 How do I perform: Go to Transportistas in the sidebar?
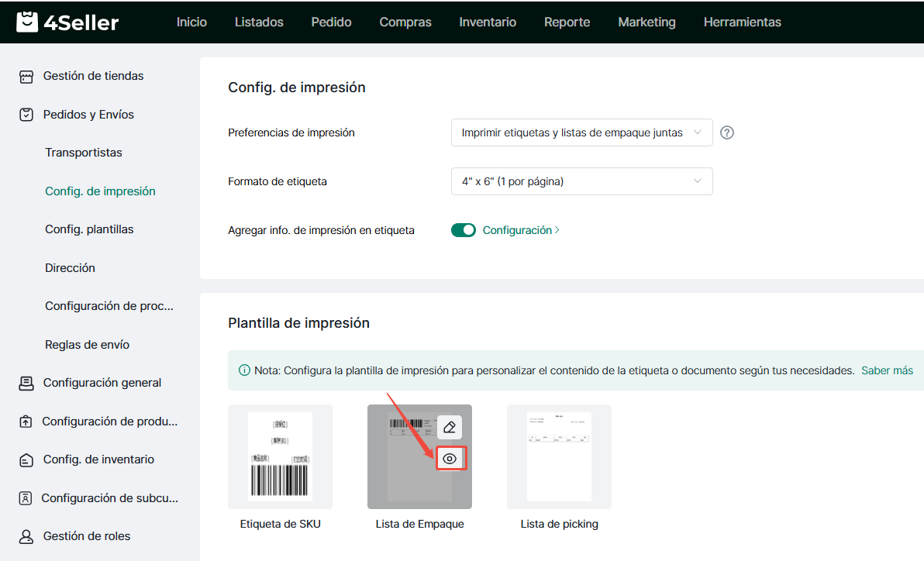84,153
